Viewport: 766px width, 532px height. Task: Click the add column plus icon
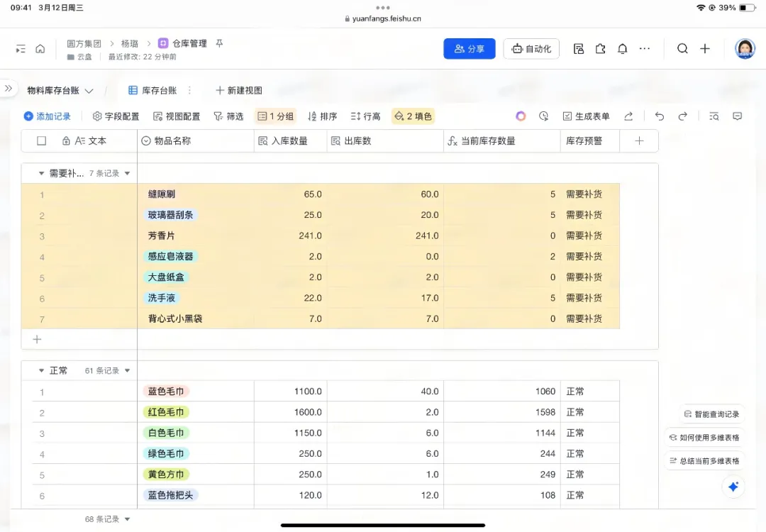coord(639,141)
